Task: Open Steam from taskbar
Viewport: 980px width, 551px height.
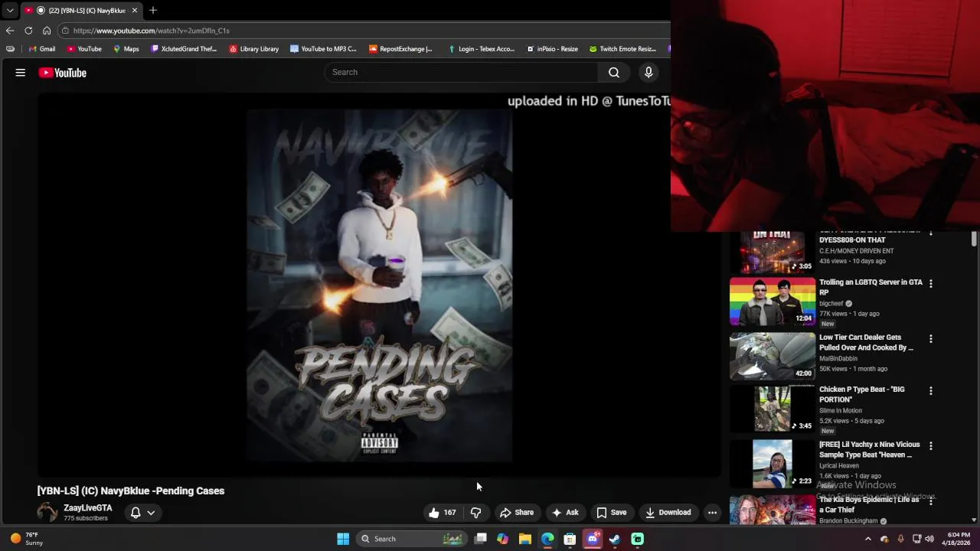Action: coord(615,539)
